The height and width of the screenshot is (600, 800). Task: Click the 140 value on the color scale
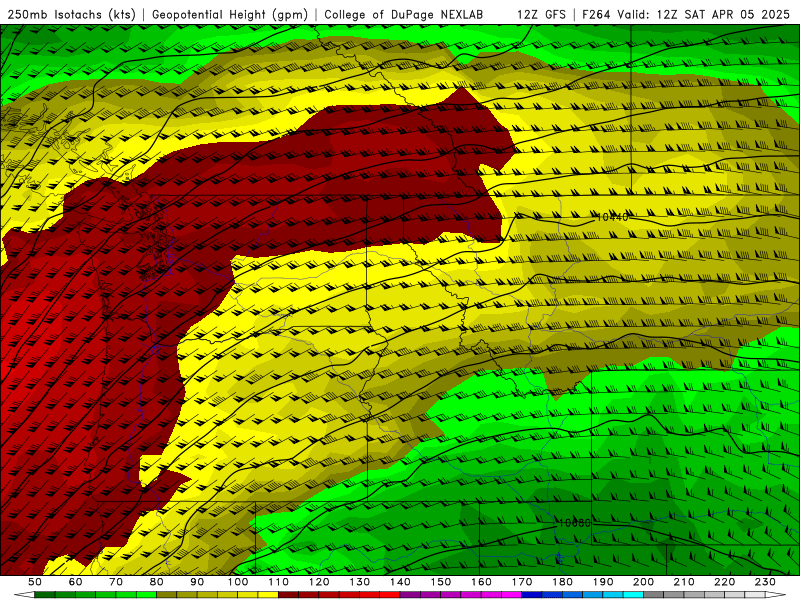pyautogui.click(x=400, y=582)
